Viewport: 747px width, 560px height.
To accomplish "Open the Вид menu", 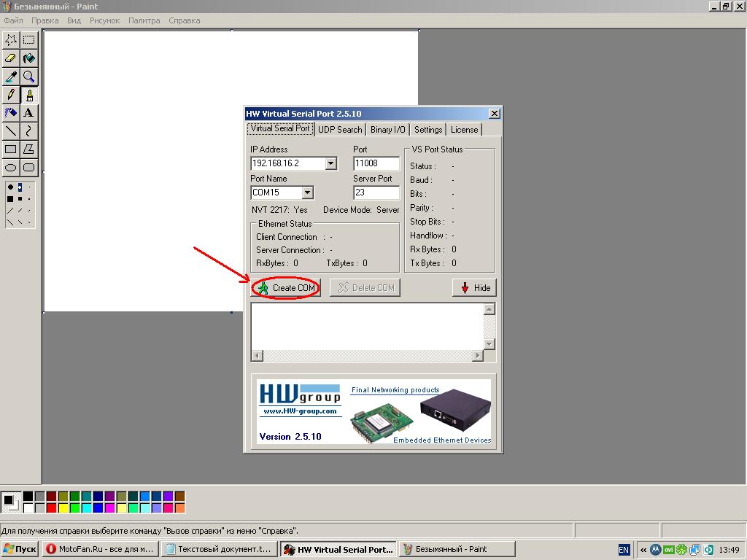I will click(74, 20).
